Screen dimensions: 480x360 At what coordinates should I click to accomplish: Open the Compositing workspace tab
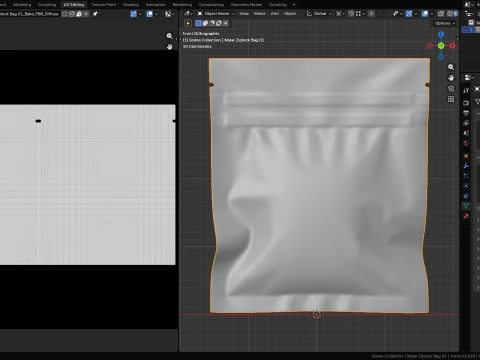[x=212, y=5]
